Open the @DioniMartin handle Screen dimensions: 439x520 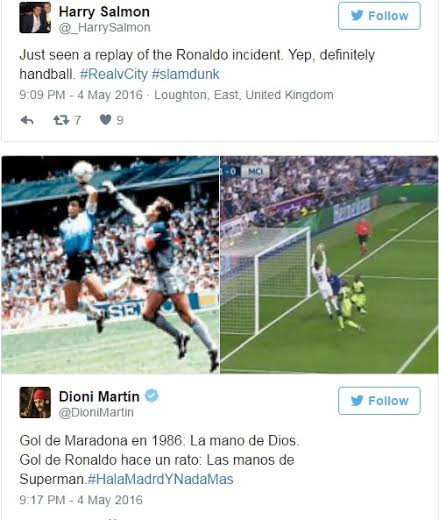pos(96,412)
